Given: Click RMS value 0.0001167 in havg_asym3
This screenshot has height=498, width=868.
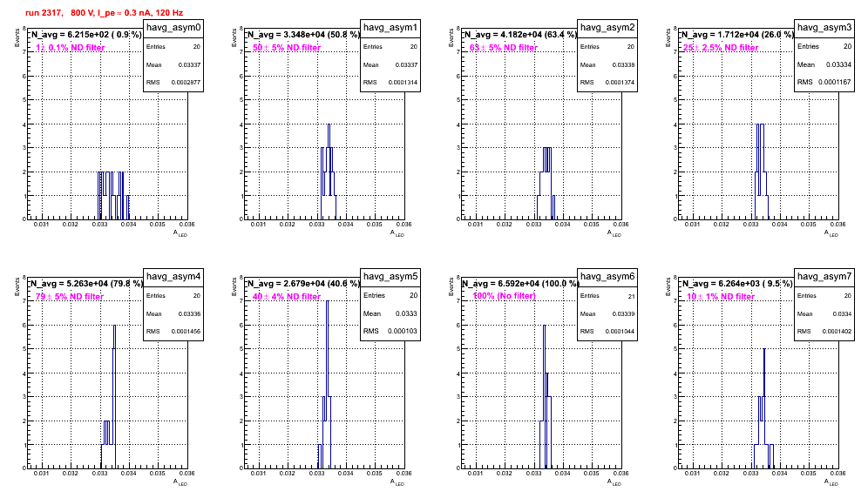Looking at the screenshot, I should pyautogui.click(x=835, y=82).
